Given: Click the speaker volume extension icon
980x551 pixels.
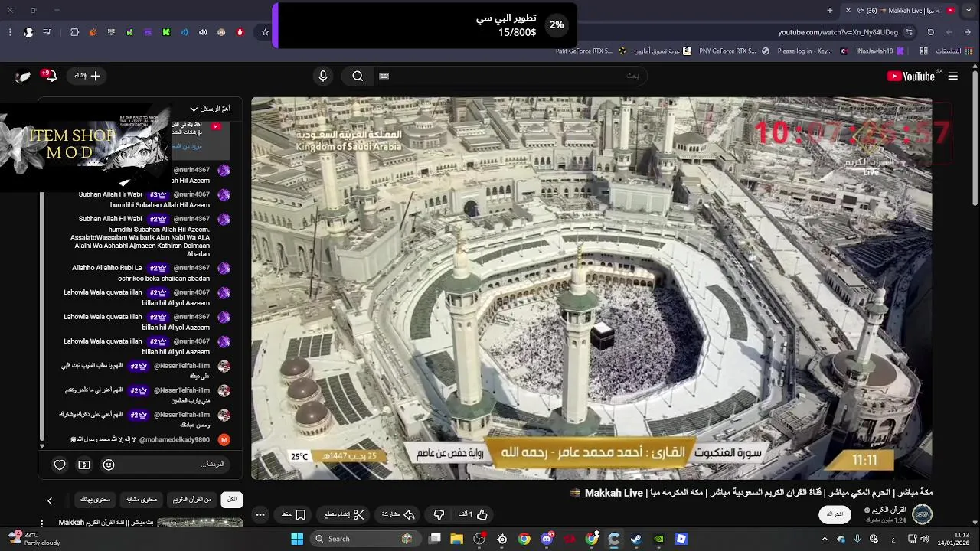Looking at the screenshot, I should 203,32.
